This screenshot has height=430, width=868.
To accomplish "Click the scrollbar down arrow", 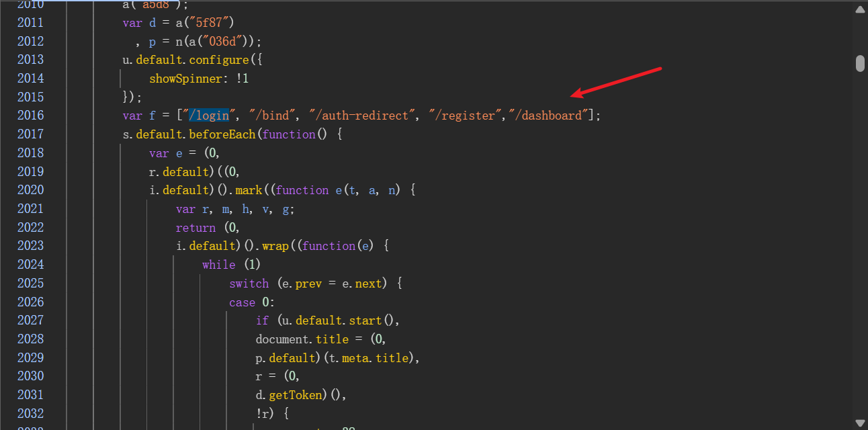I will (860, 423).
